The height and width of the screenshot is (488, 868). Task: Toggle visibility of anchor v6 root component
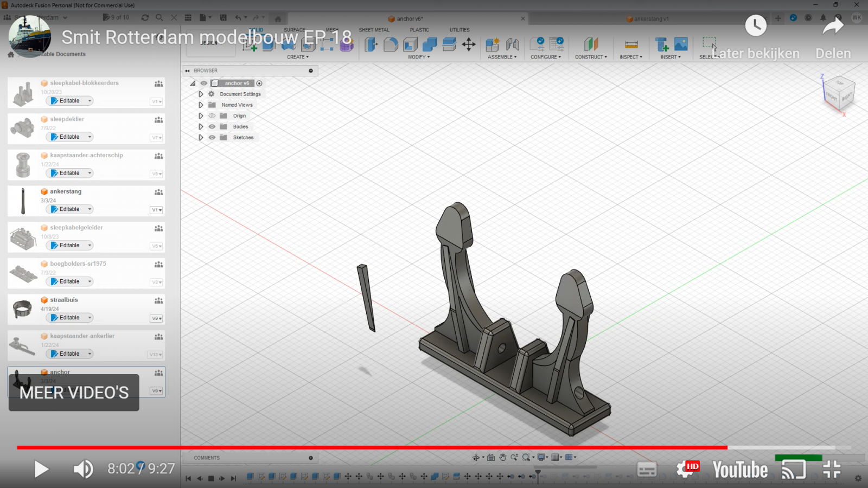(204, 83)
